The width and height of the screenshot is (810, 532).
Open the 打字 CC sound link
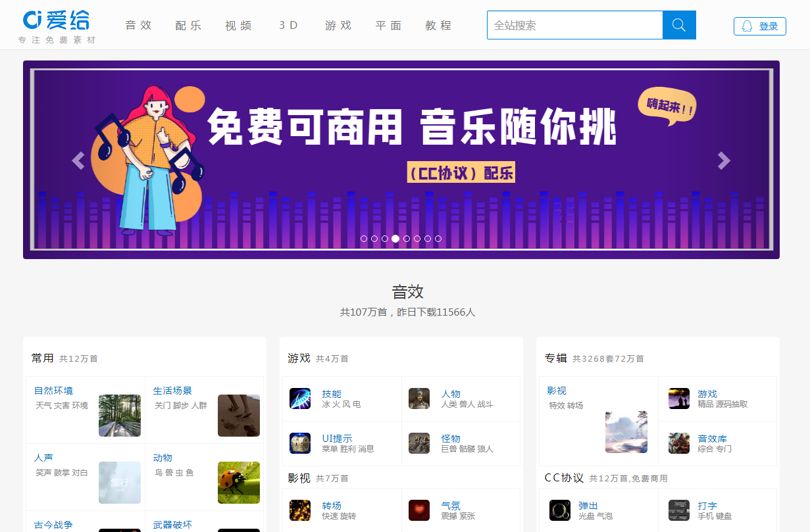708,506
